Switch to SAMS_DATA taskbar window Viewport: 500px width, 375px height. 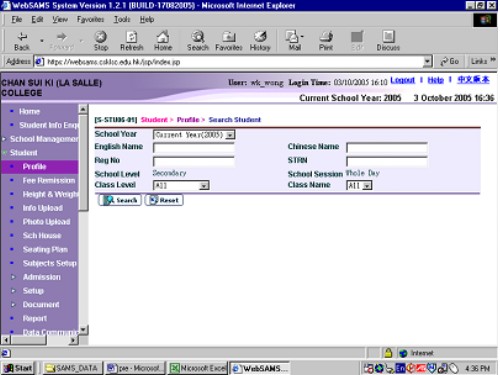coord(72,368)
